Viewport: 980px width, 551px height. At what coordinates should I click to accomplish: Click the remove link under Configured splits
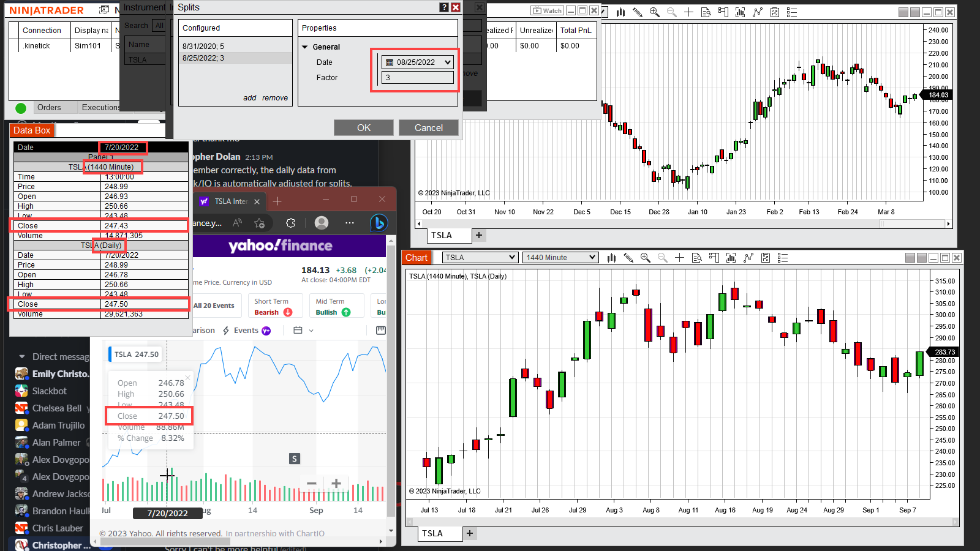pyautogui.click(x=275, y=98)
